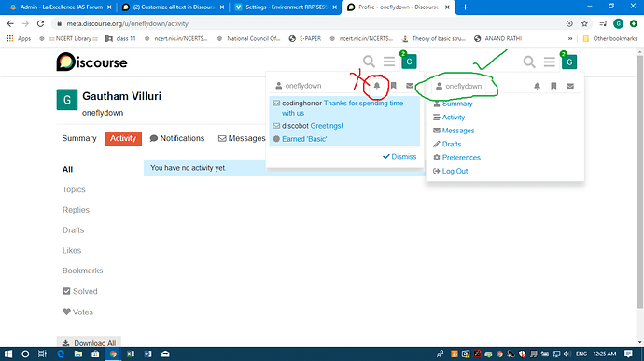Open the Windows Start menu
This screenshot has height=361, width=644.
[x=7, y=354]
